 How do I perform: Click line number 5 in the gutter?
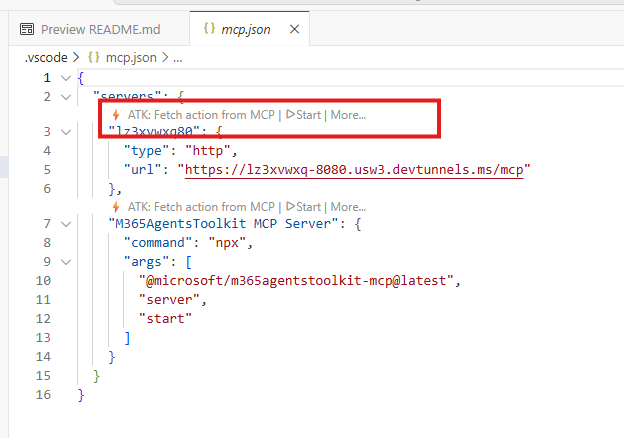click(x=47, y=170)
